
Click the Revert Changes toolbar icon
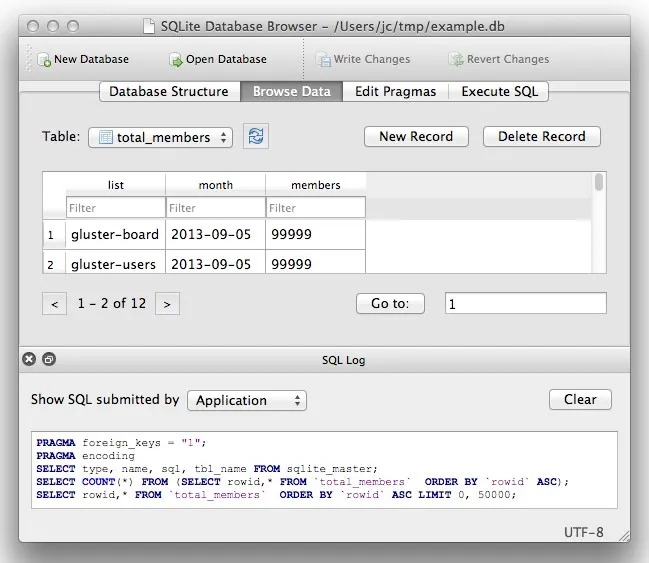coord(456,60)
